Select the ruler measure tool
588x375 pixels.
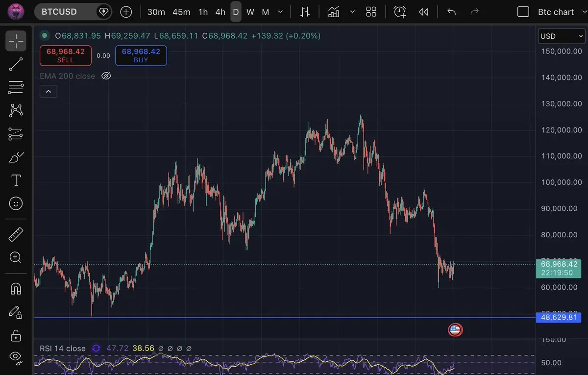coord(16,234)
